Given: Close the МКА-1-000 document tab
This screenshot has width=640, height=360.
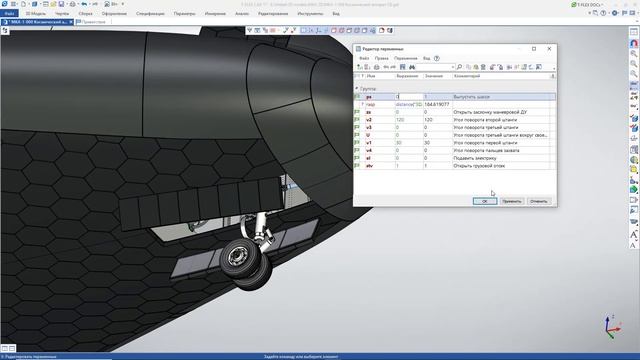Looking at the screenshot, I should [71, 22].
